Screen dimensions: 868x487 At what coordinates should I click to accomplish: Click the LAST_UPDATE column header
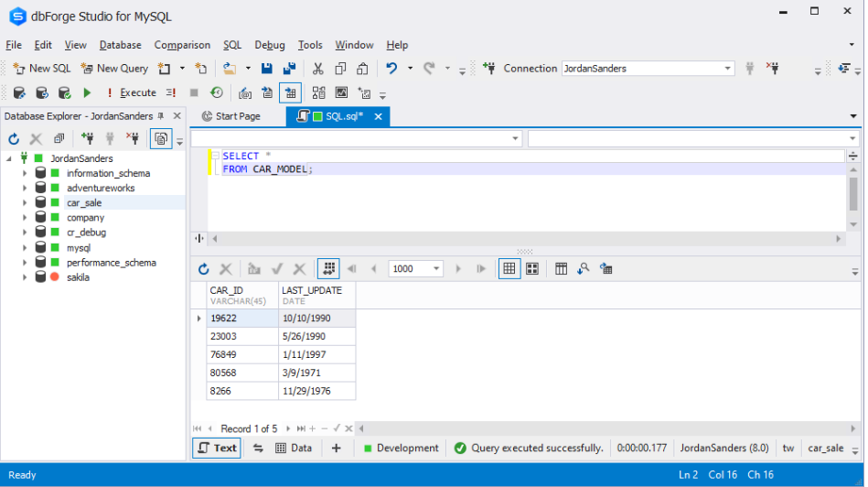(316, 296)
